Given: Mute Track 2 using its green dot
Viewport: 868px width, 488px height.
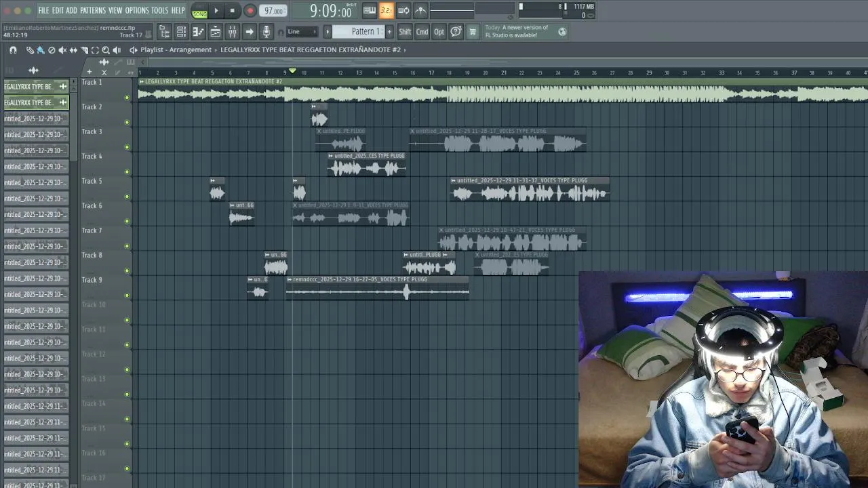Looking at the screenshot, I should (127, 123).
